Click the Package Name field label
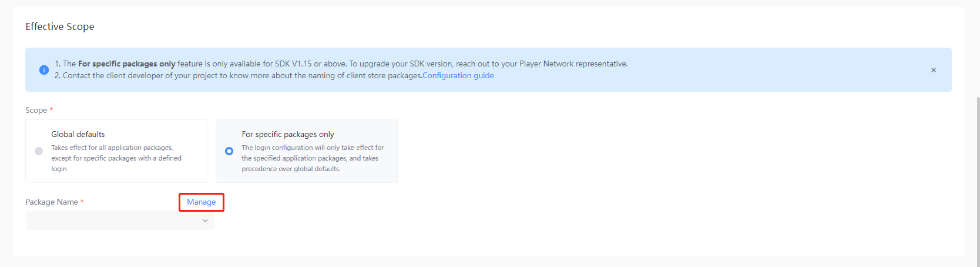 point(52,202)
